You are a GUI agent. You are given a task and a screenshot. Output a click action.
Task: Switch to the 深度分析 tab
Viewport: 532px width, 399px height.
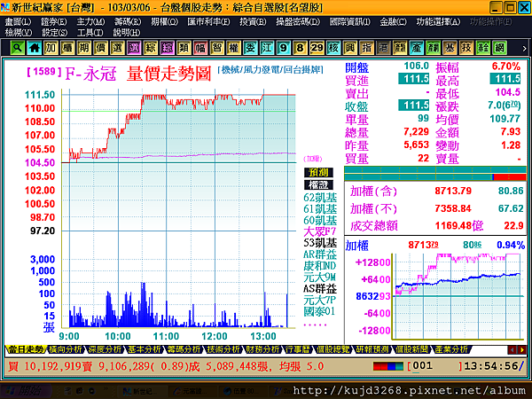click(x=105, y=349)
